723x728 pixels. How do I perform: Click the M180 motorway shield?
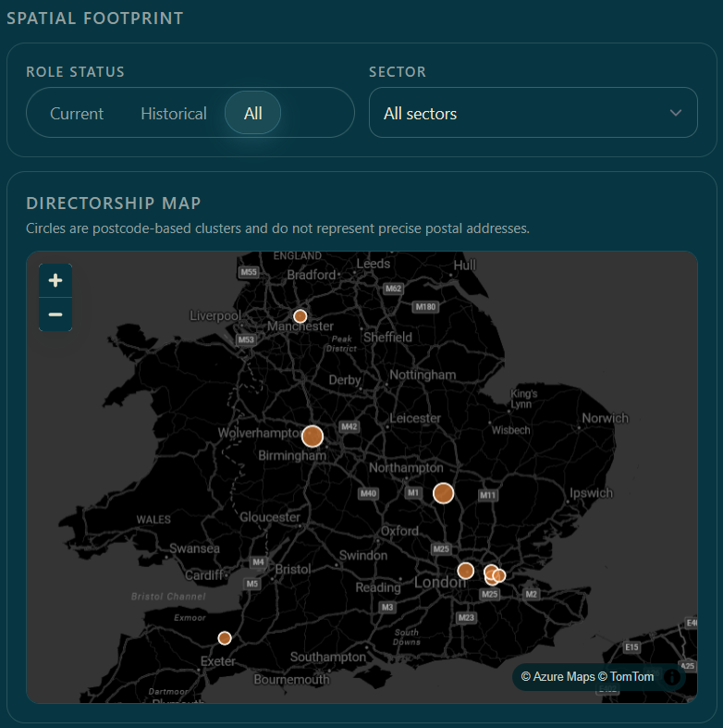[x=425, y=306]
